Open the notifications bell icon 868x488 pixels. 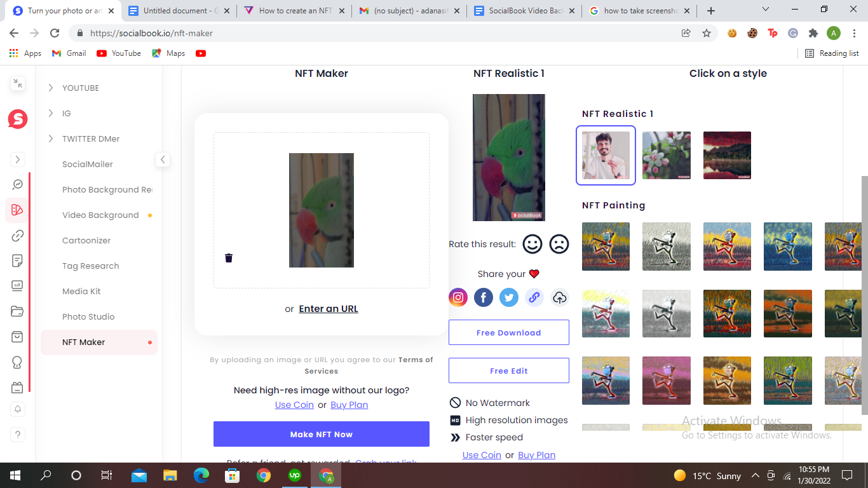[x=18, y=409]
